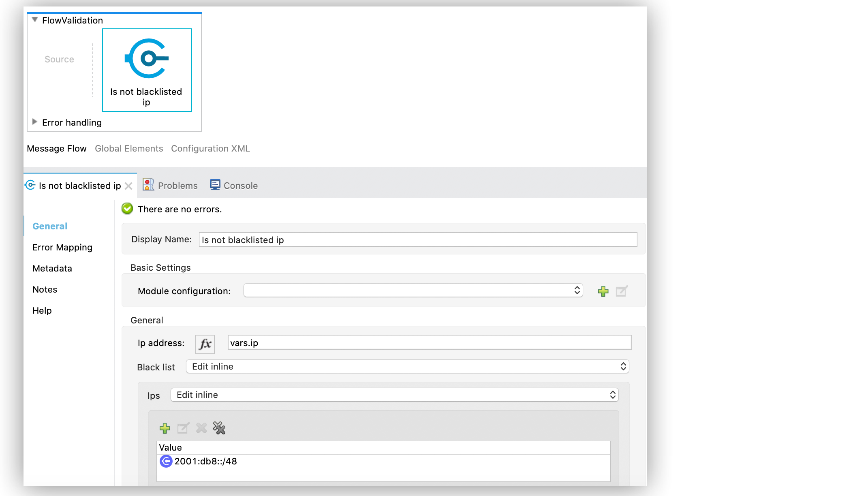The height and width of the screenshot is (496, 868).
Task: Open the Module configuration dropdown
Action: pyautogui.click(x=413, y=291)
